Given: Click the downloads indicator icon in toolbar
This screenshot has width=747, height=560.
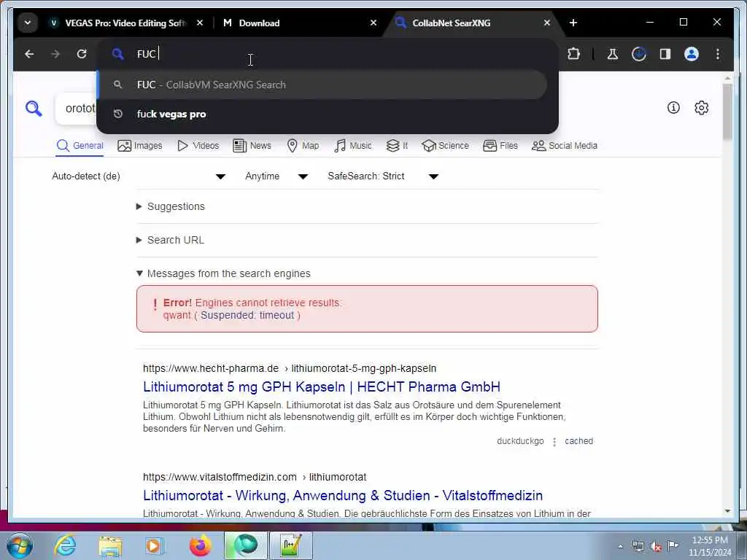Looking at the screenshot, I should pos(639,54).
